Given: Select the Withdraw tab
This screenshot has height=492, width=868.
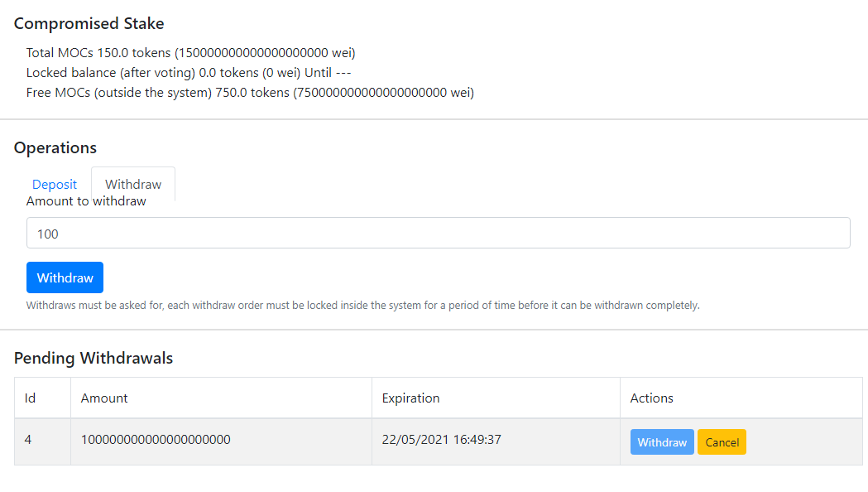Looking at the screenshot, I should pos(133,184).
